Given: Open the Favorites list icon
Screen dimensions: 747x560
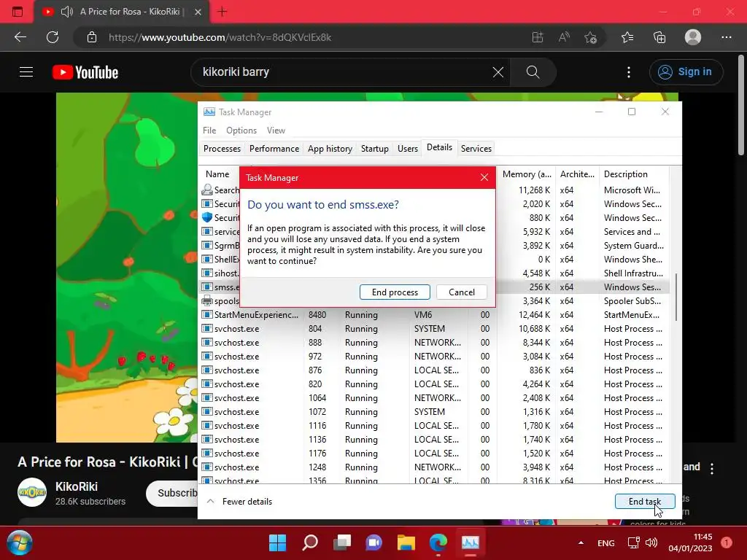Looking at the screenshot, I should (x=627, y=37).
